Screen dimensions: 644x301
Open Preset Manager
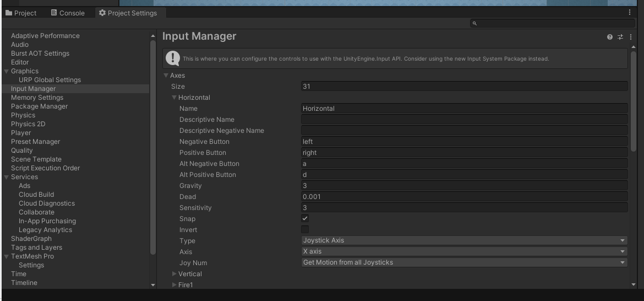(x=35, y=142)
